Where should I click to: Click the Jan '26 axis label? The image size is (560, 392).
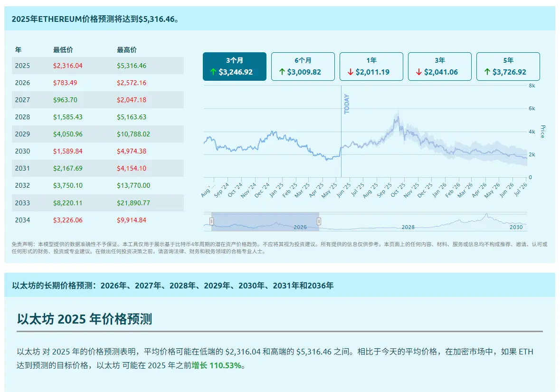point(439,190)
